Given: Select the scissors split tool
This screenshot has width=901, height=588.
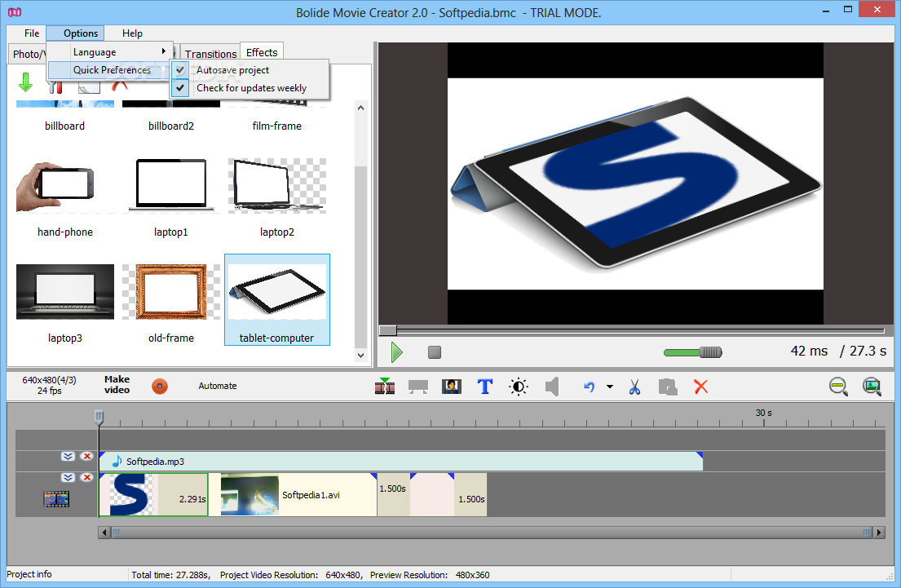Looking at the screenshot, I should point(634,387).
